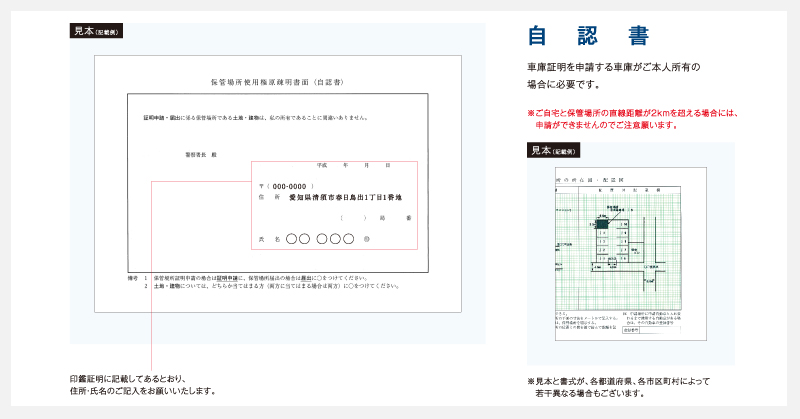Click the caption 住所・氏名のご記入をお願いいたします。
Screen dimensions: 800x419
tap(143, 391)
